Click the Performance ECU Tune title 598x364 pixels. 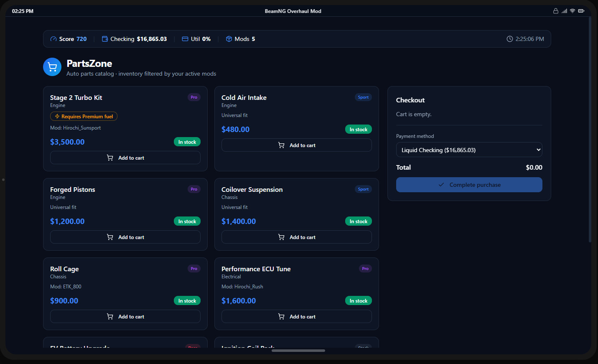click(x=256, y=269)
